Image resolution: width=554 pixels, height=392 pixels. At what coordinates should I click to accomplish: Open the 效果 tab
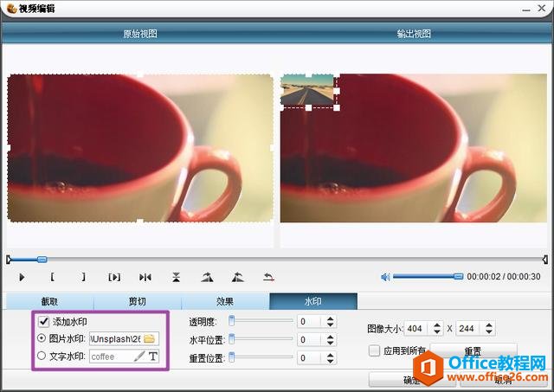[x=224, y=302]
